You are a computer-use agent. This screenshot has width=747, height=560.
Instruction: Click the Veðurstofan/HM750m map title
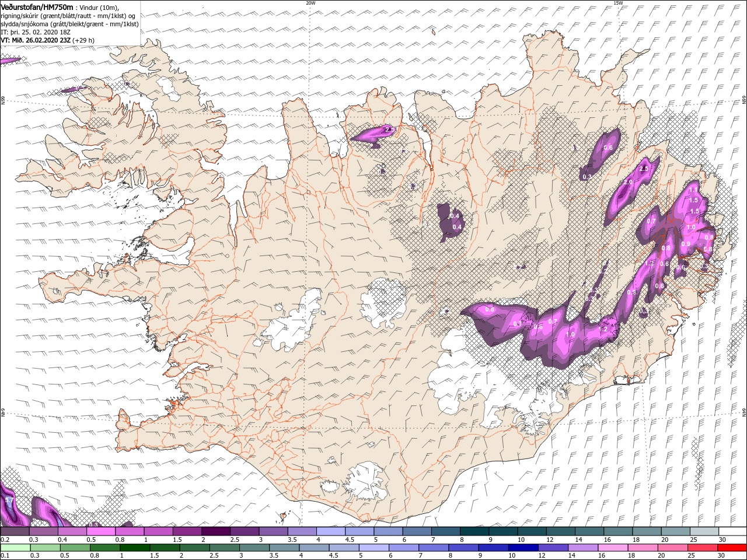(37, 7)
